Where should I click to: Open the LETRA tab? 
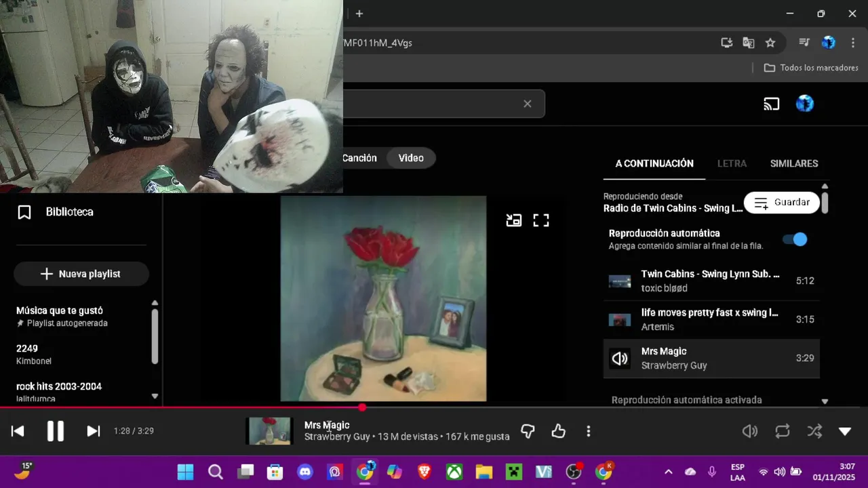click(732, 163)
